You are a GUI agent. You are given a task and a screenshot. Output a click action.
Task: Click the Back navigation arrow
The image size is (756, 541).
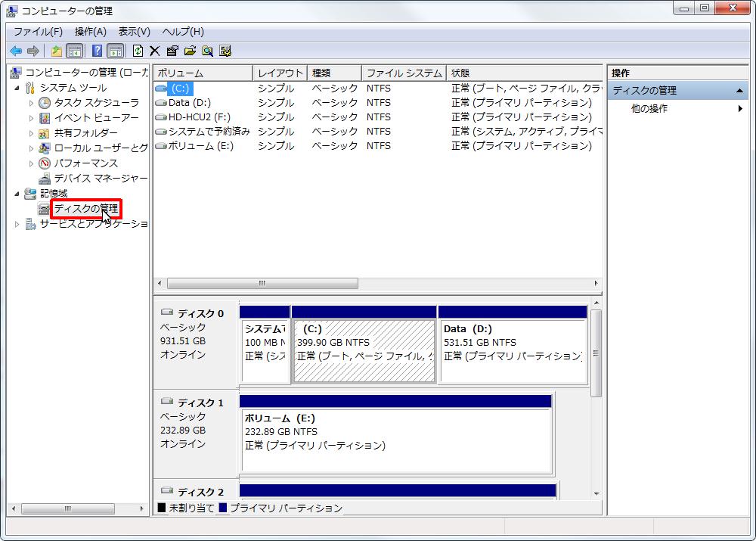tap(15, 51)
